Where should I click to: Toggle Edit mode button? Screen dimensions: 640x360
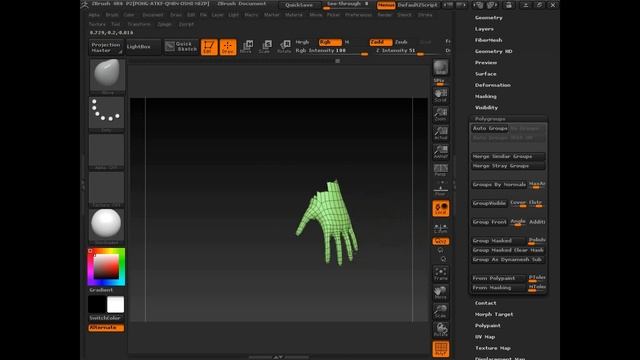[x=209, y=47]
